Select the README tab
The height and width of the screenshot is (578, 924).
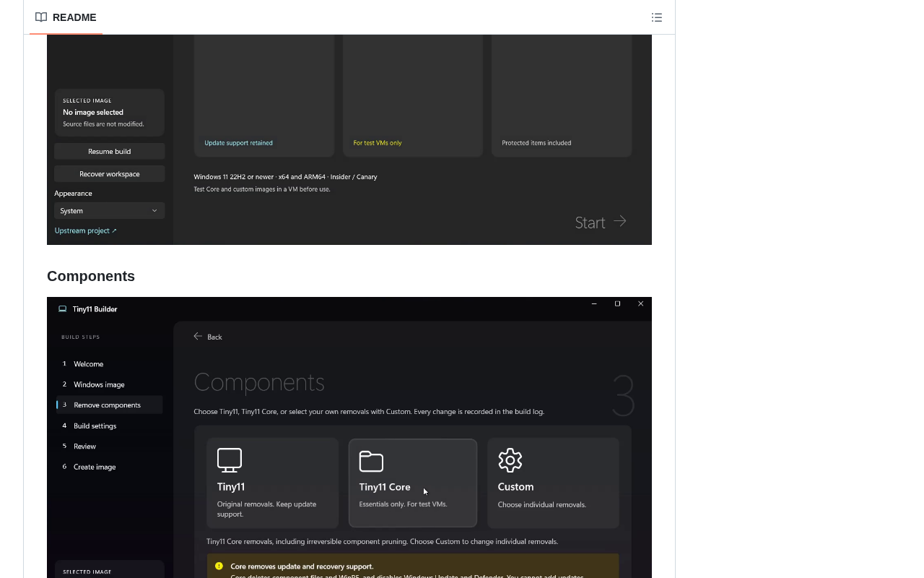66,17
